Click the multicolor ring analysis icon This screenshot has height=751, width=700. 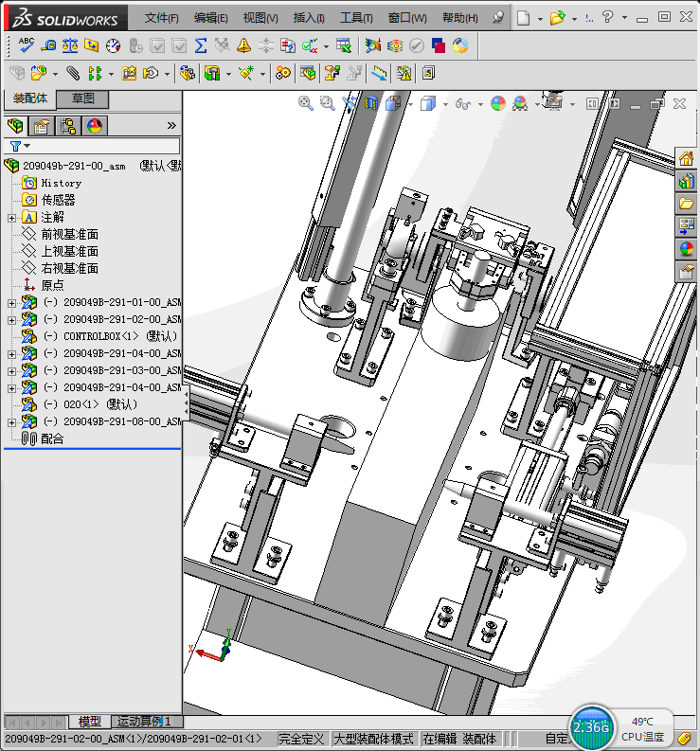[460, 45]
